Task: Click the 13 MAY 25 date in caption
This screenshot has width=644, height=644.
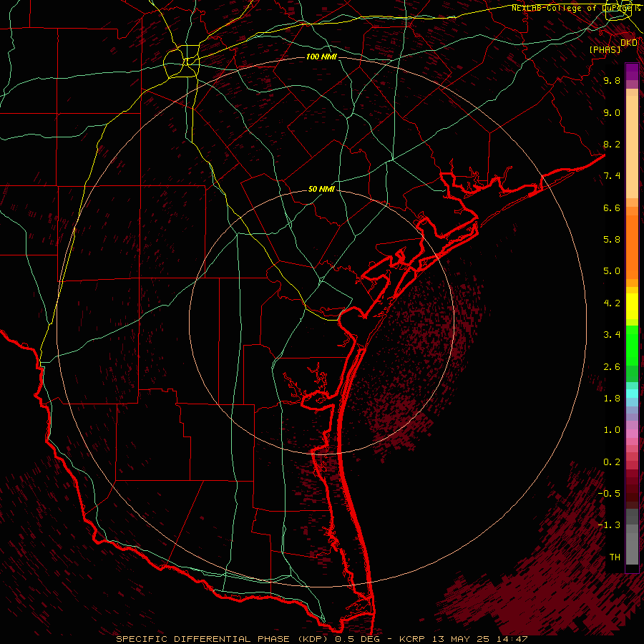Action: 462,639
